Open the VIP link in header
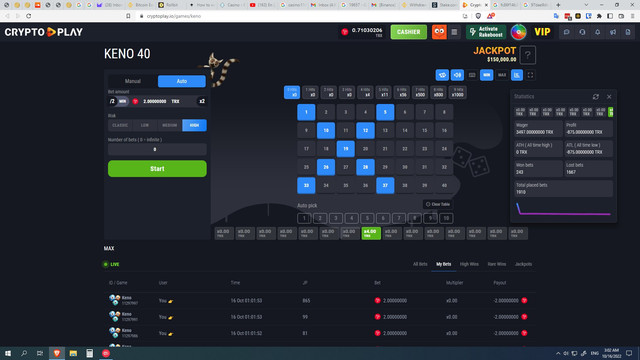The image size is (640, 360). pos(542,32)
